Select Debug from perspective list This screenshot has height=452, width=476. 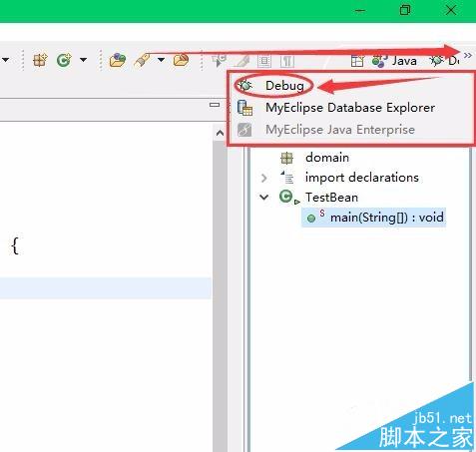[351, 86]
